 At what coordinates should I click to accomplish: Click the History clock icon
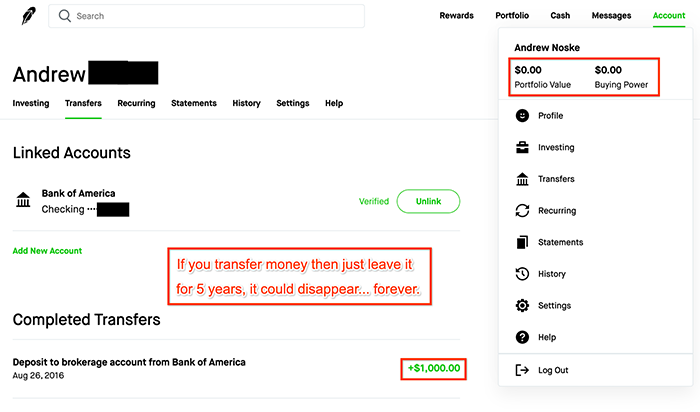(x=522, y=274)
